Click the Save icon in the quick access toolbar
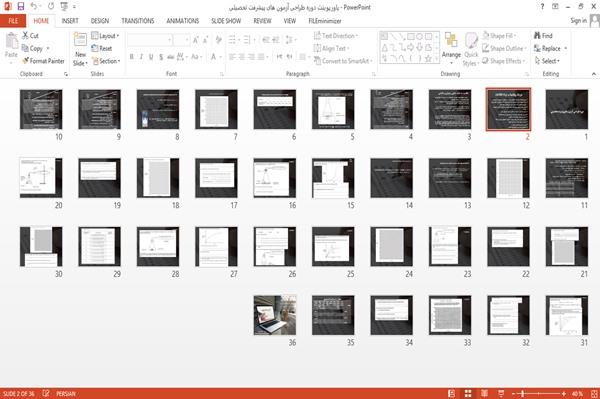 tap(21, 6)
